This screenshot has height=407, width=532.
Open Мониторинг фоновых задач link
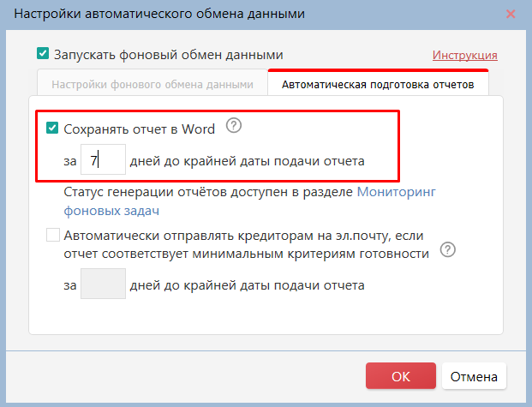tap(249, 201)
